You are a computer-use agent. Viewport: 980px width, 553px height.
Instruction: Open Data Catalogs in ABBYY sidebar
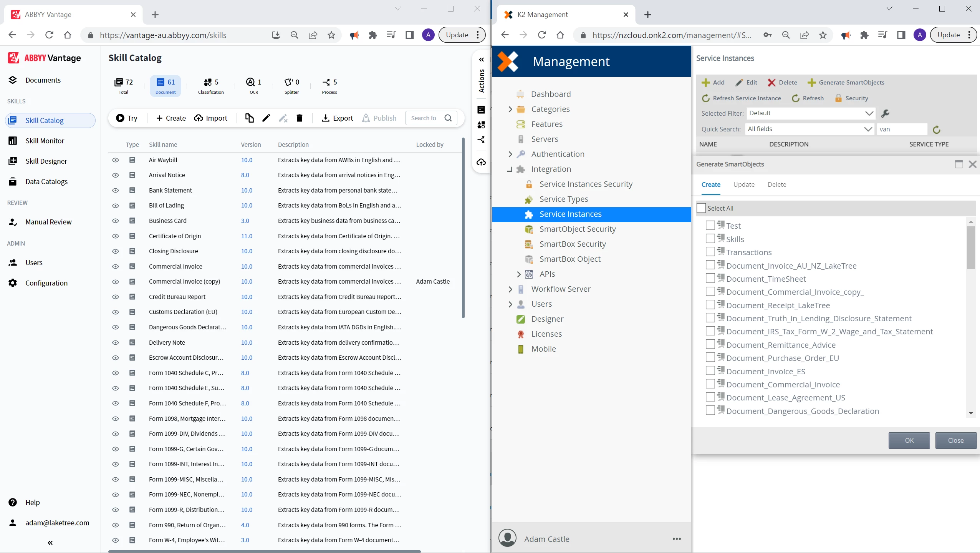coord(46,181)
